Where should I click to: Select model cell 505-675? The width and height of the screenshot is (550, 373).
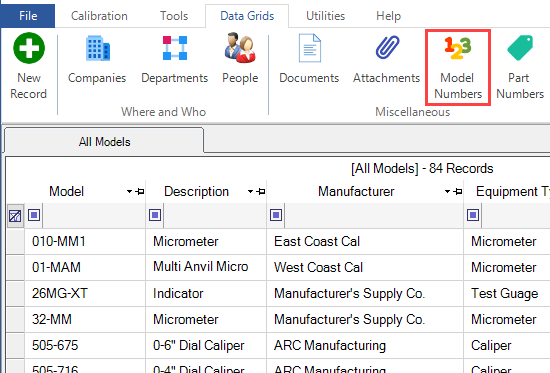pyautogui.click(x=85, y=345)
